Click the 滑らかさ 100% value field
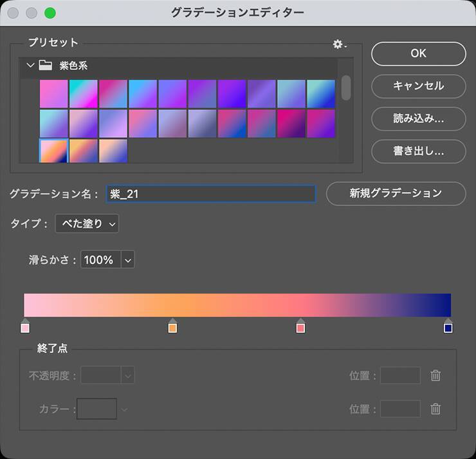 [101, 259]
